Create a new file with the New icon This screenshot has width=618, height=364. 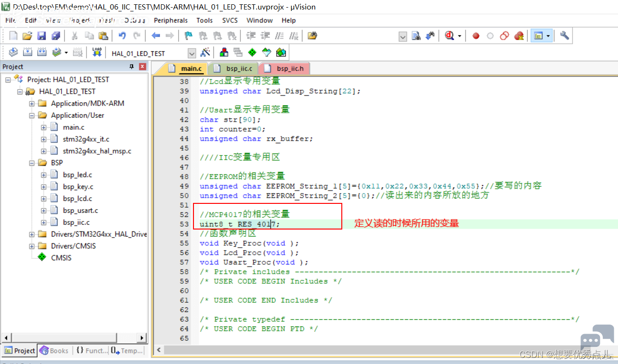click(x=13, y=36)
